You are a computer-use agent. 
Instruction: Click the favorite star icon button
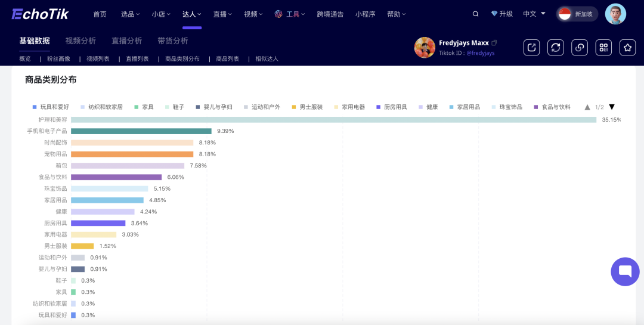[x=627, y=48]
